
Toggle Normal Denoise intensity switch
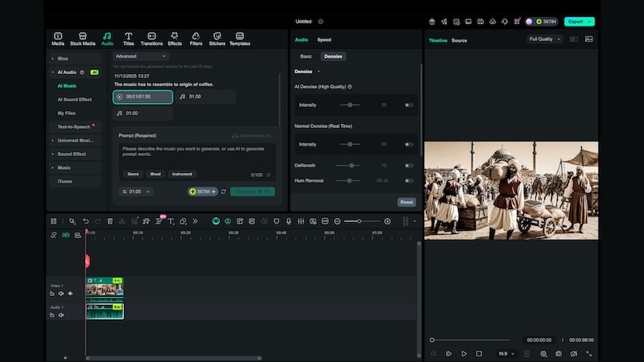(x=409, y=145)
